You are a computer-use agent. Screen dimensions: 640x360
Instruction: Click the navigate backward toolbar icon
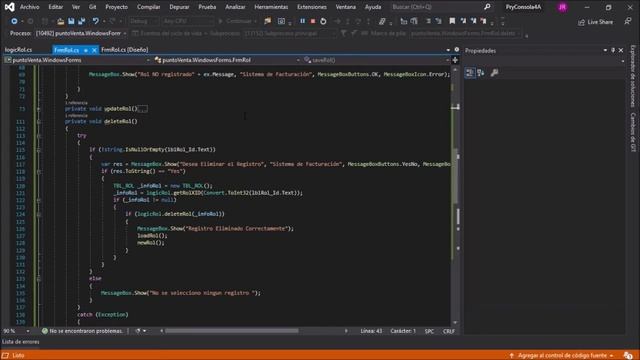pyautogui.click(x=14, y=21)
